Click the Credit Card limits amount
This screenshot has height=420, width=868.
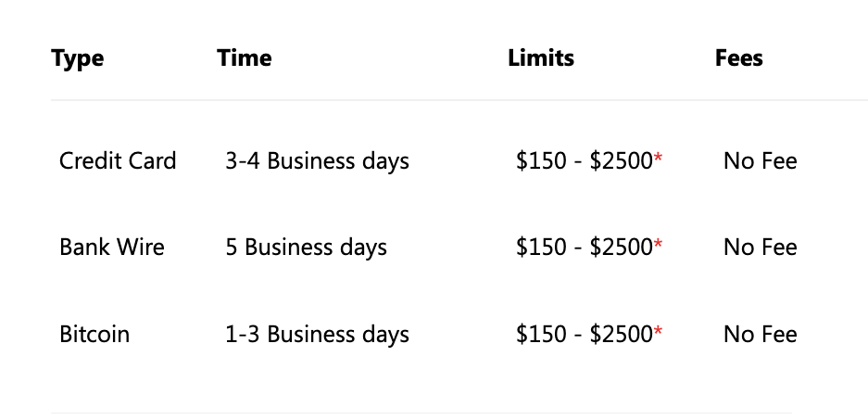point(585,160)
